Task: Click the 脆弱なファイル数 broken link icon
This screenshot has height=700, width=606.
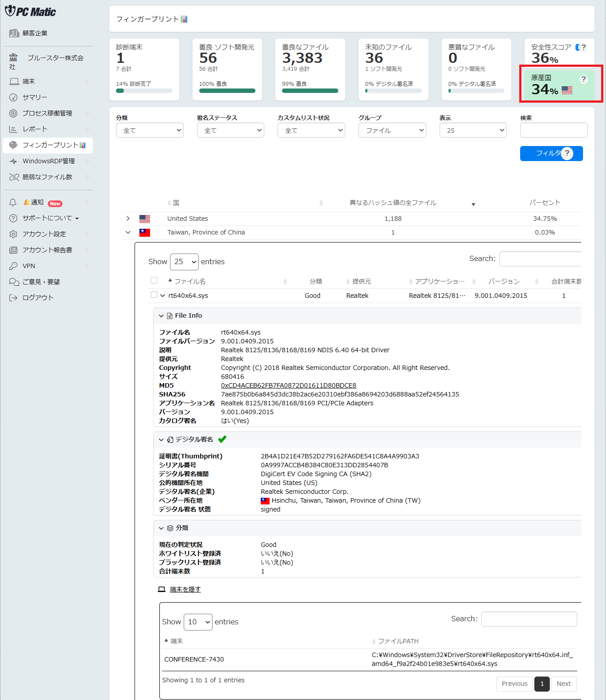Action: [14, 177]
